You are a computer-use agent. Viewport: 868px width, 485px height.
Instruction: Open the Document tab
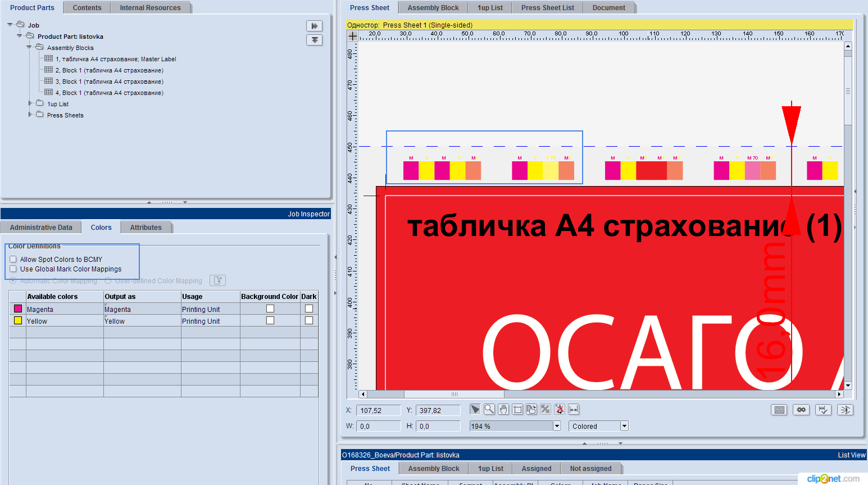609,8
